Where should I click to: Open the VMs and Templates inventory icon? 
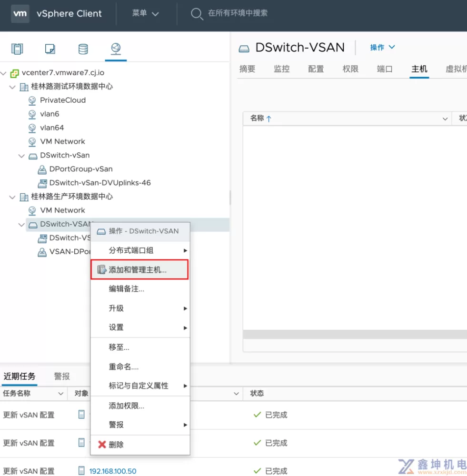click(x=50, y=49)
